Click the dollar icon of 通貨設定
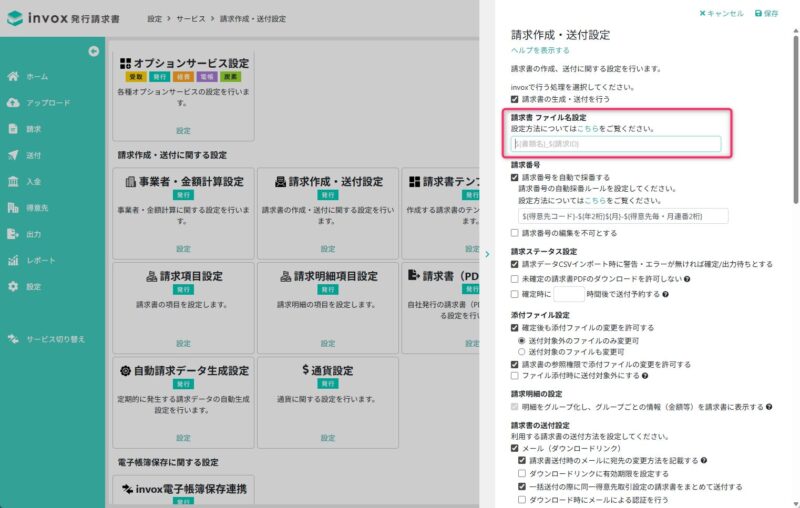Screen dimensions: 800x508 point(306,370)
